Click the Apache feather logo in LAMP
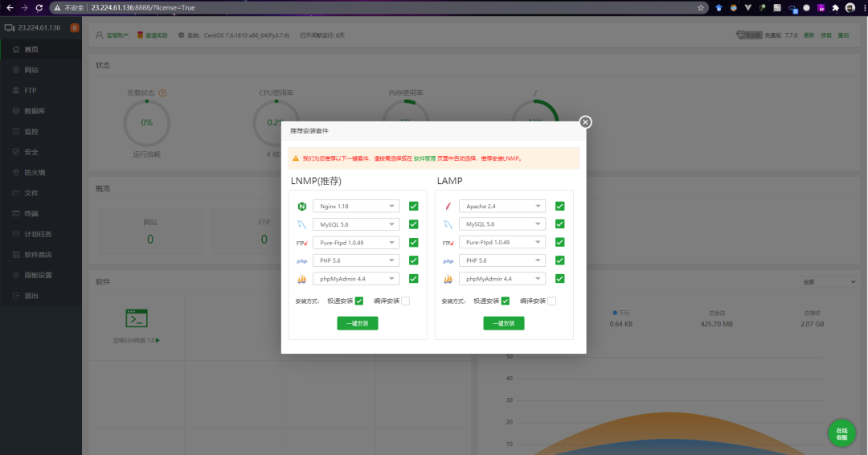 point(448,207)
